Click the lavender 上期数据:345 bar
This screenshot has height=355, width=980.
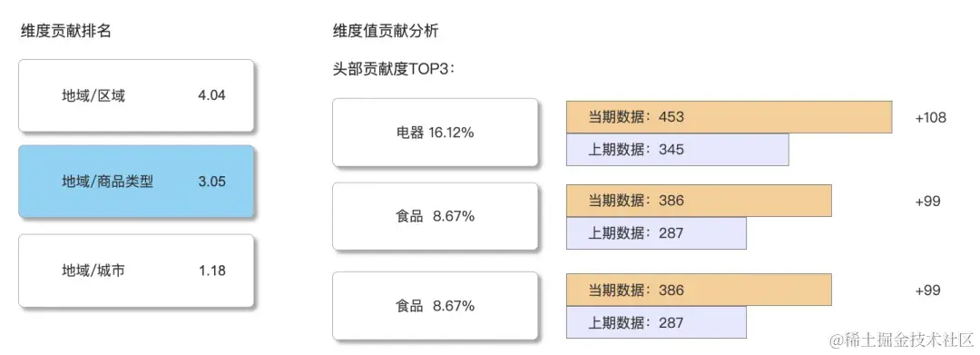678,150
